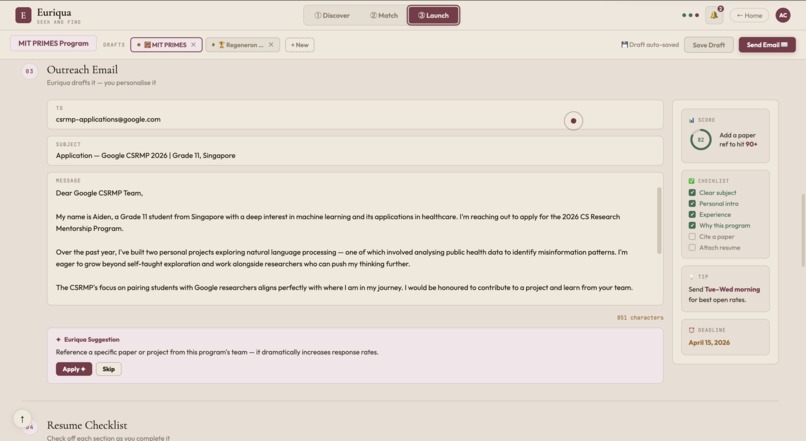Click 'Add a paper ref to hit 90+' text
Screen dimensions: 806x441
click(738, 140)
